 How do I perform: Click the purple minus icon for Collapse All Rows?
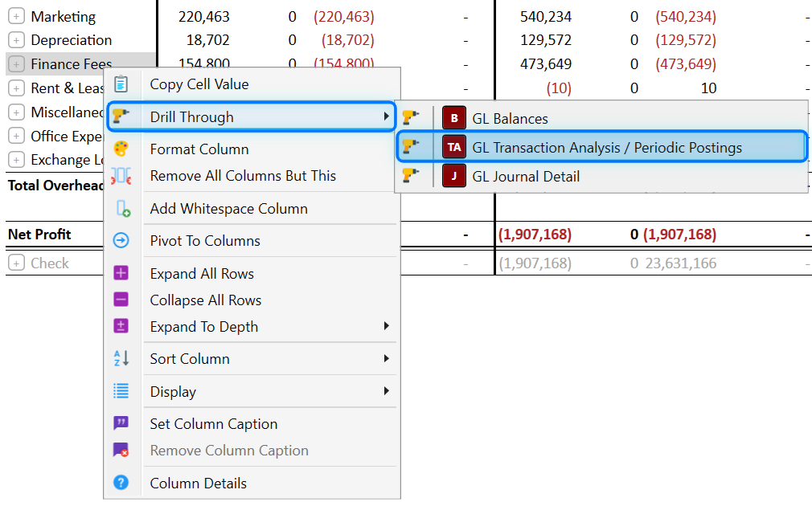[x=121, y=300]
